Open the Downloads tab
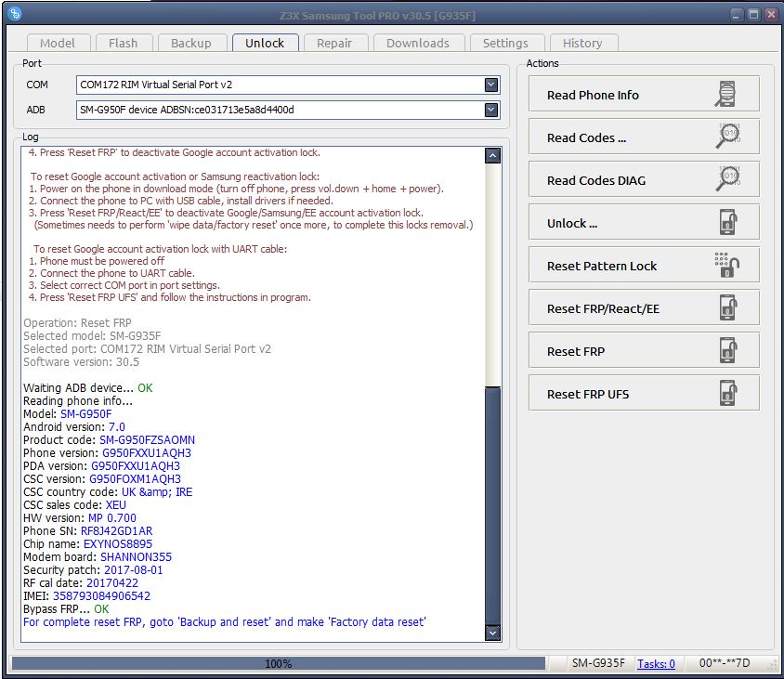The width and height of the screenshot is (784, 679). [418, 43]
